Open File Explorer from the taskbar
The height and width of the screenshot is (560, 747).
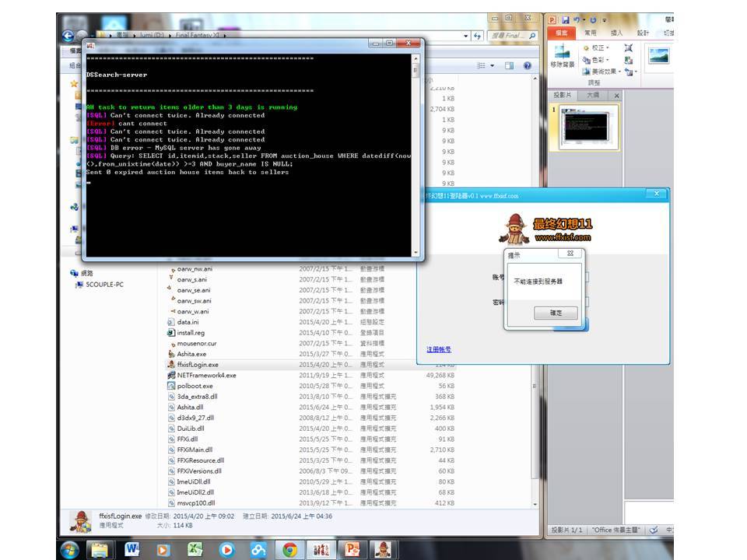[100, 550]
